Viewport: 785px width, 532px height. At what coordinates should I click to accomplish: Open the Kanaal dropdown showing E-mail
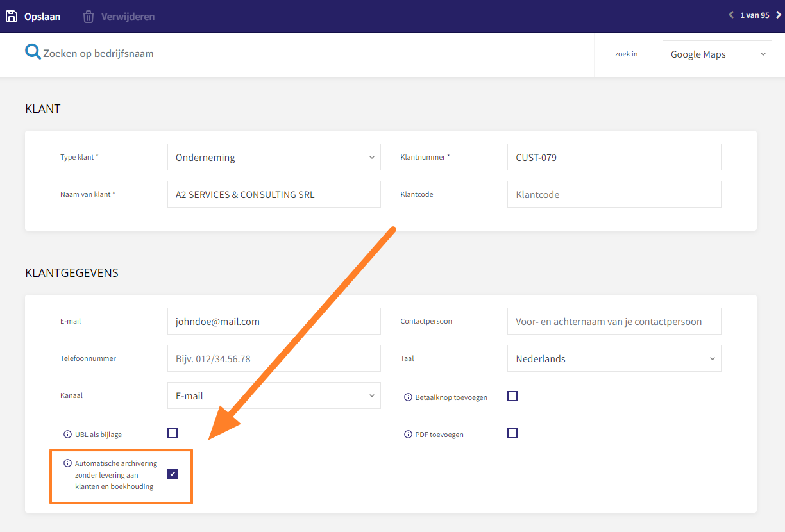(274, 395)
